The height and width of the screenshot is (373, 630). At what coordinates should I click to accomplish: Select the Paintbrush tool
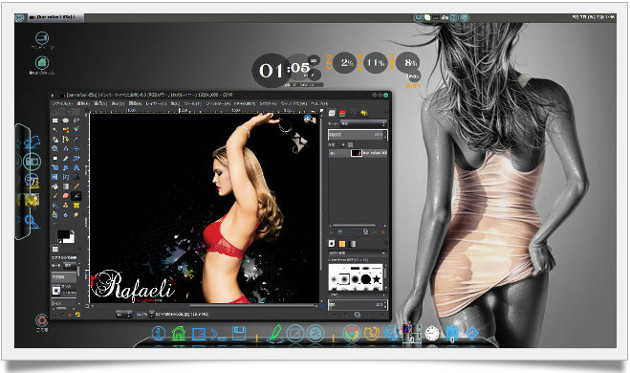pyautogui.click(x=55, y=196)
